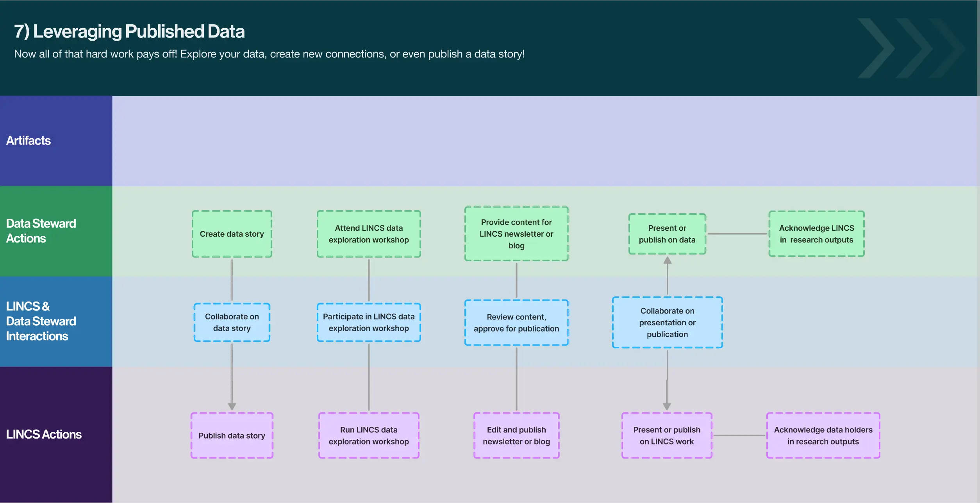Select 'Acknowledge data holders in research outputs'
This screenshot has height=503, width=980.
(823, 435)
